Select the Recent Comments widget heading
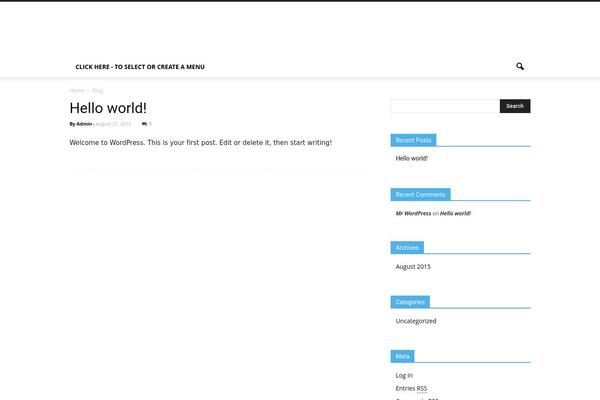Viewport: 600px width, 400px height. tap(420, 194)
